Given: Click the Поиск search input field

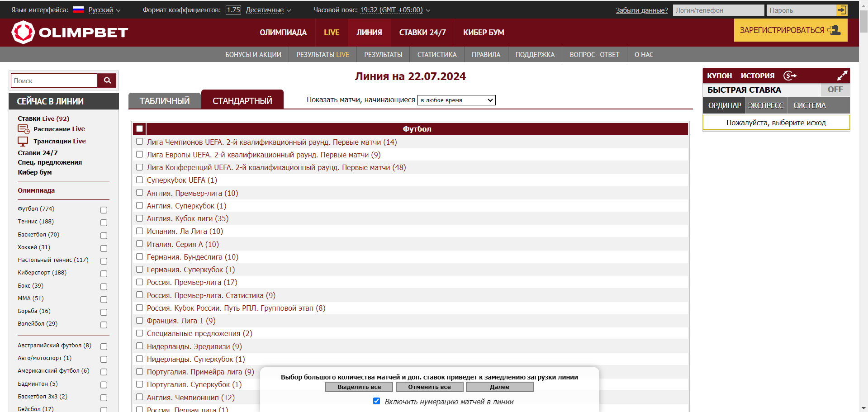Looking at the screenshot, I should [54, 81].
